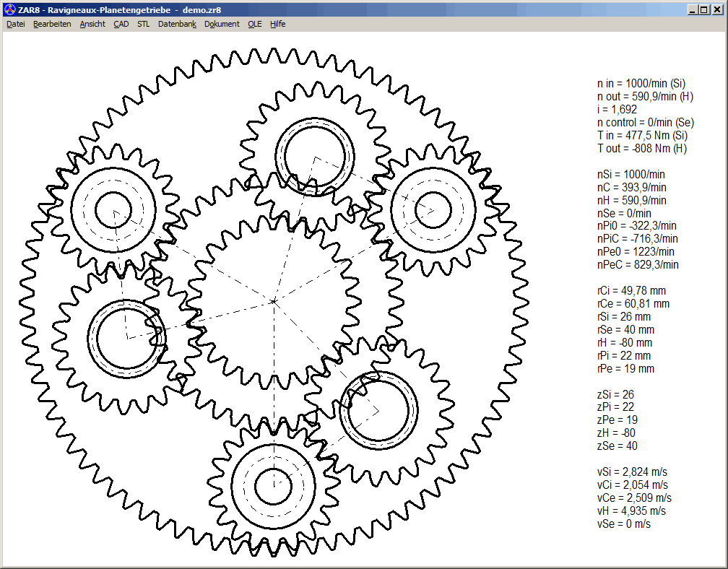Viewport: 728px width, 569px height.
Task: Click the hub of the upper-left planet gear
Action: tap(113, 209)
